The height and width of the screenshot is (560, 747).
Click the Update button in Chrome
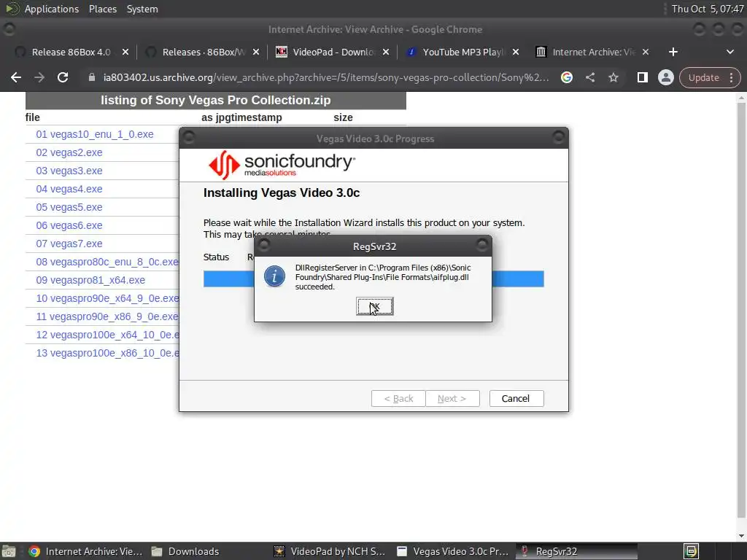704,77
